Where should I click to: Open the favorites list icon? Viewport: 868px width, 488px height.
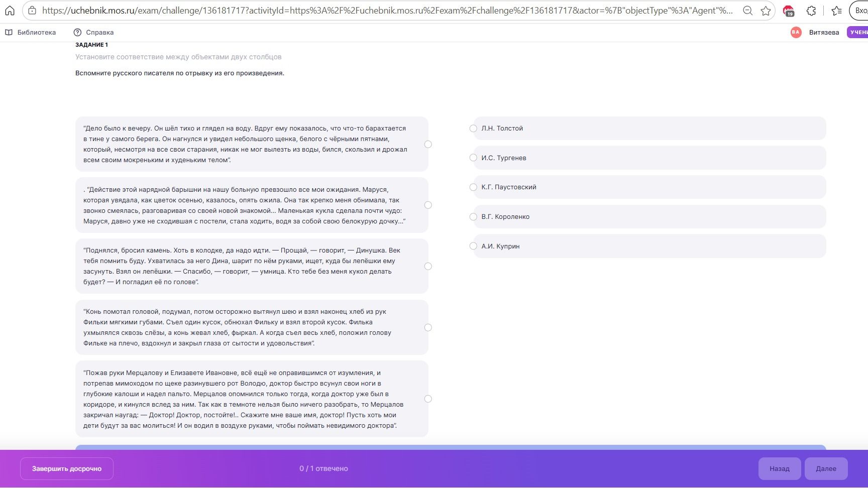tap(836, 11)
